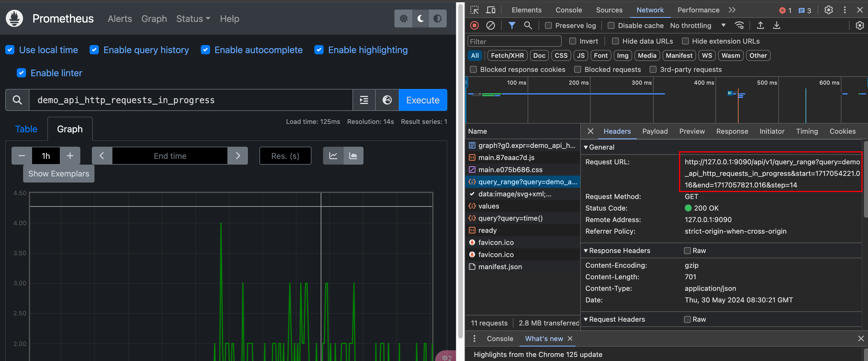868x361 pixels.
Task: Open the Status dropdown in Prometheus navbar
Action: [x=193, y=19]
